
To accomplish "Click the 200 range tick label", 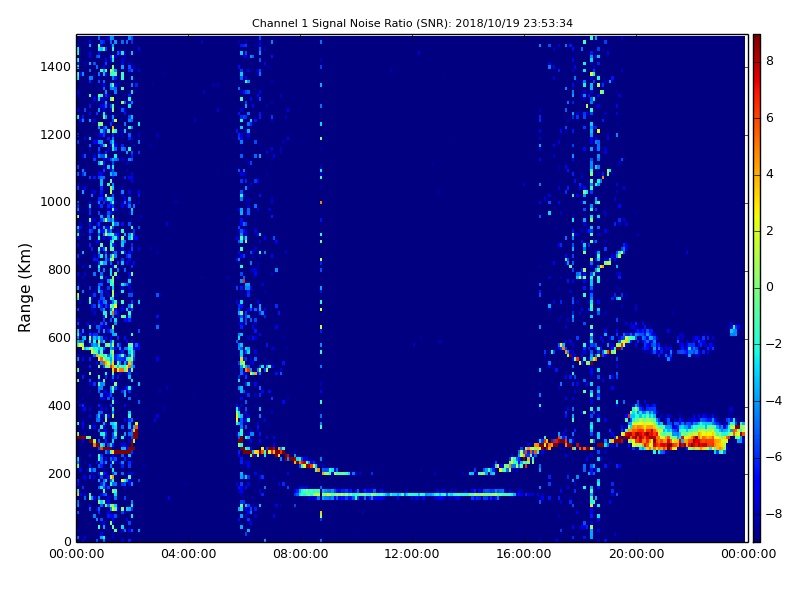I will pos(59,473).
